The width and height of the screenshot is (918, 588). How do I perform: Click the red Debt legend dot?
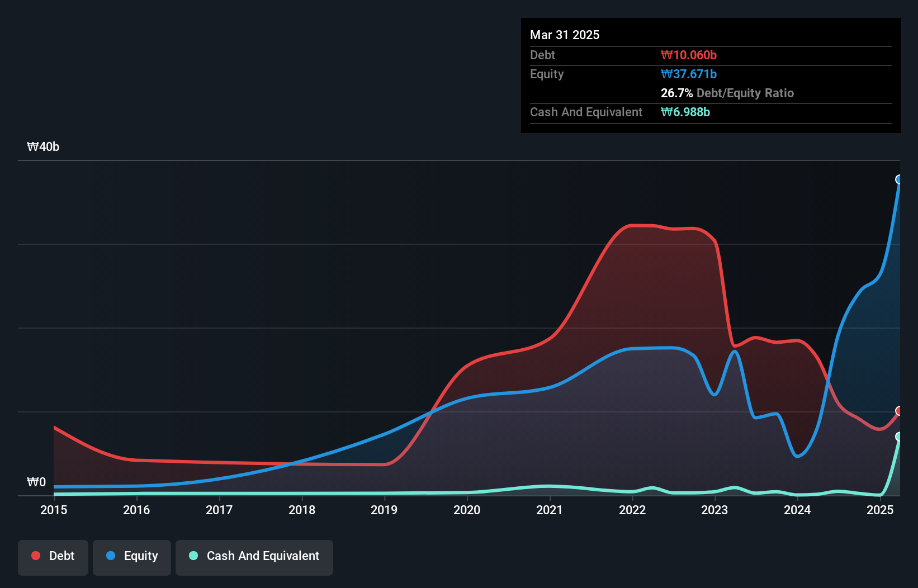[x=36, y=556]
